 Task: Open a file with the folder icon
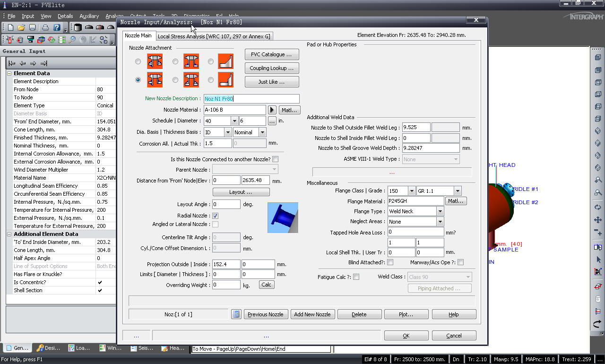(x=21, y=28)
